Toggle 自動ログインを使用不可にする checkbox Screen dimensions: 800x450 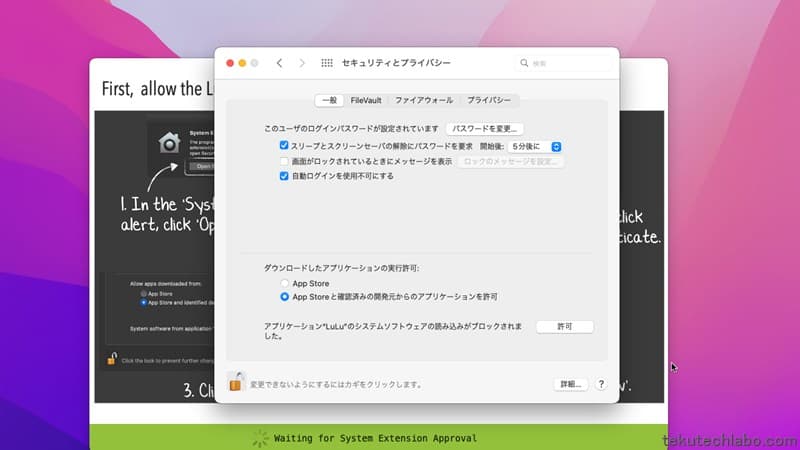coord(284,176)
